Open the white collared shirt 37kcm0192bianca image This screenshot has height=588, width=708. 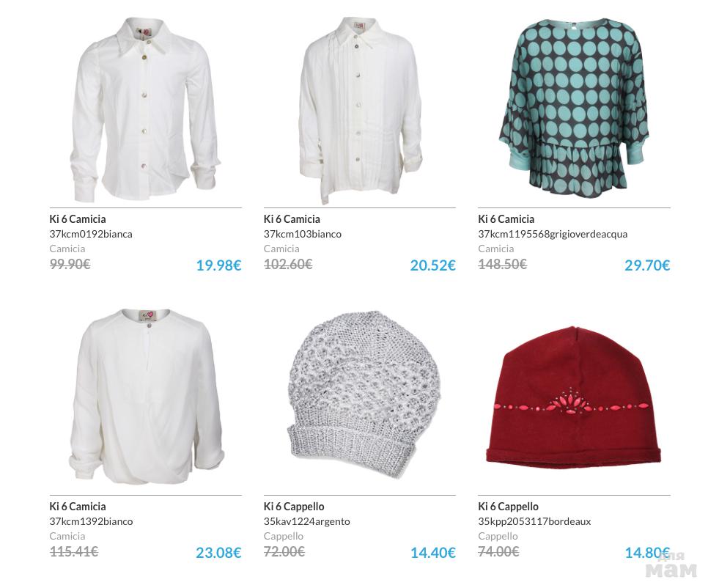coord(145,110)
